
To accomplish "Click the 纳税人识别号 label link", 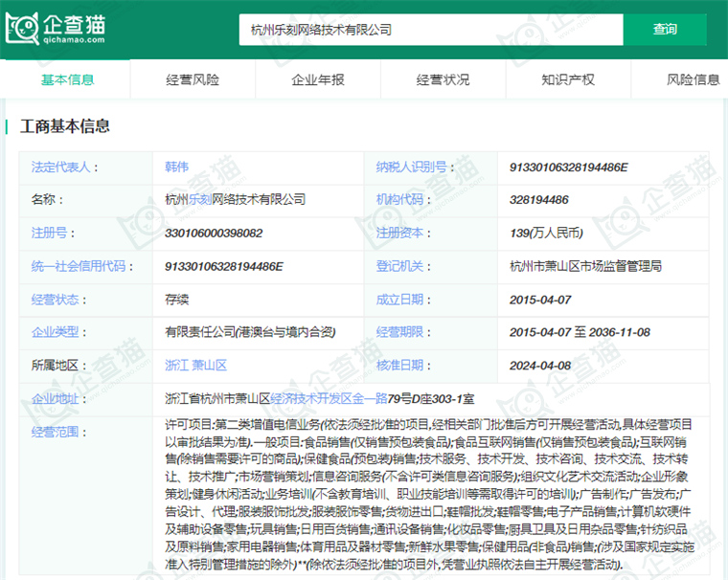I will (411, 167).
